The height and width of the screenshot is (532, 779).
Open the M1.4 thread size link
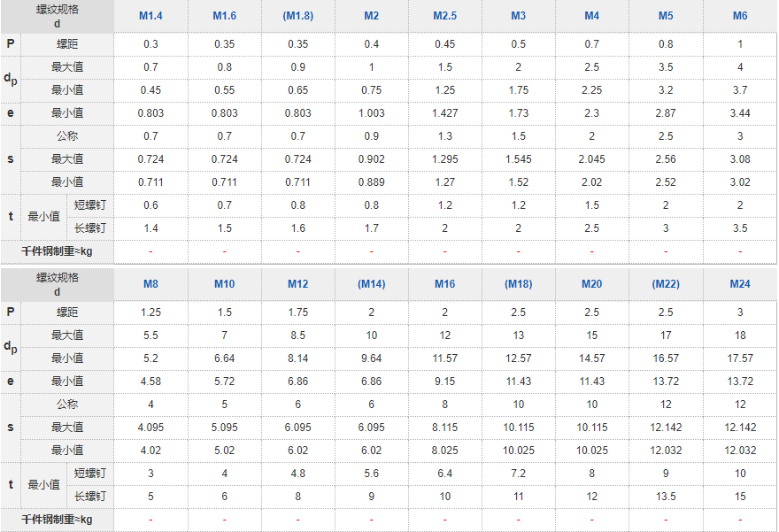(150, 16)
